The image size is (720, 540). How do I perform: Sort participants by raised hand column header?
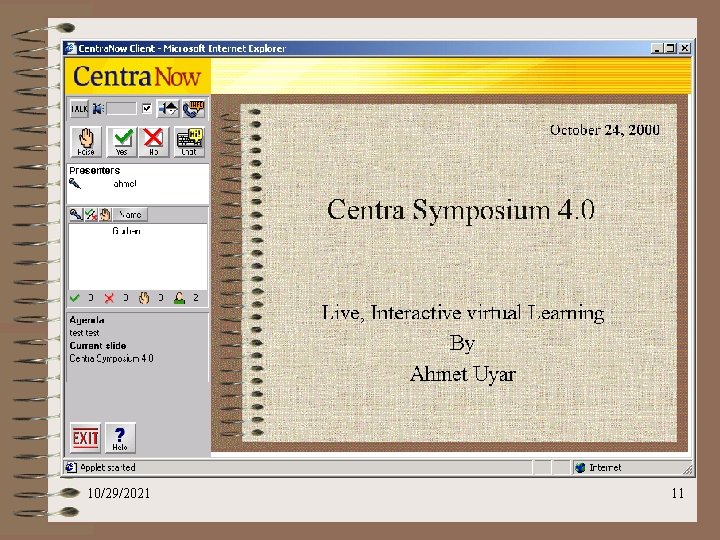[x=105, y=214]
